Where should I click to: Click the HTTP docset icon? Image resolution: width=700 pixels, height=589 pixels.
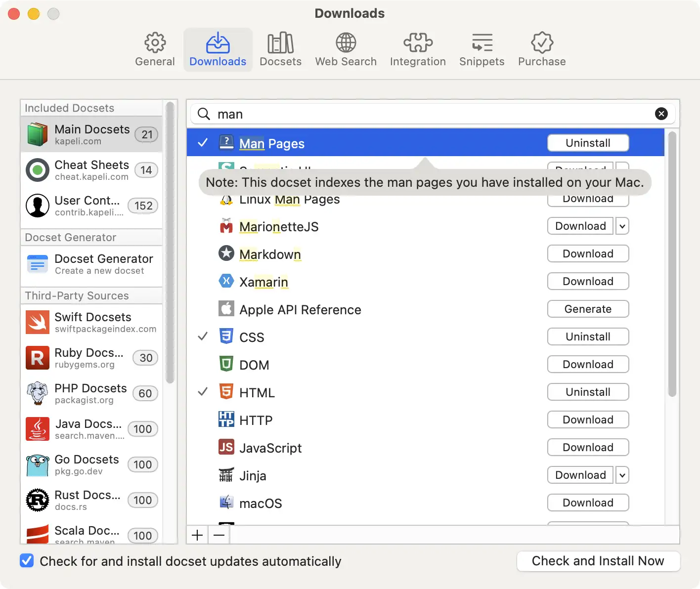(x=226, y=419)
